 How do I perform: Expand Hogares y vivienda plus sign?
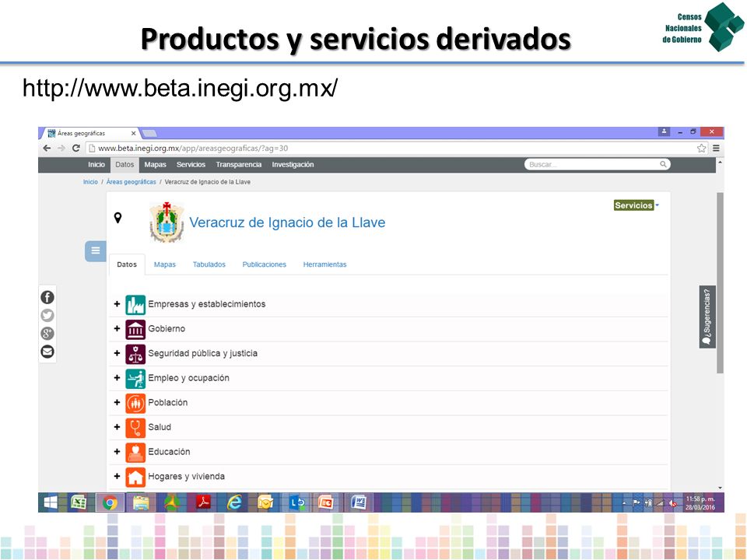(117, 476)
